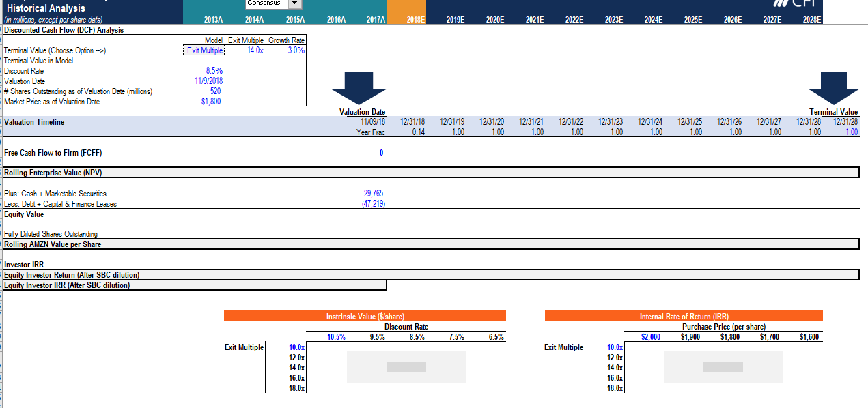Click the 10.5% discount rate sensitivity header

click(335, 336)
